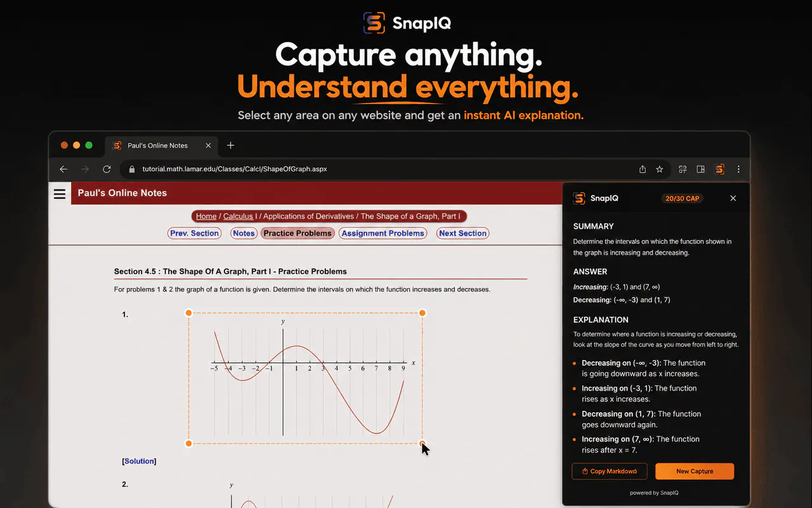Click the green macOS fullscreen dot
812x508 pixels.
click(x=89, y=145)
